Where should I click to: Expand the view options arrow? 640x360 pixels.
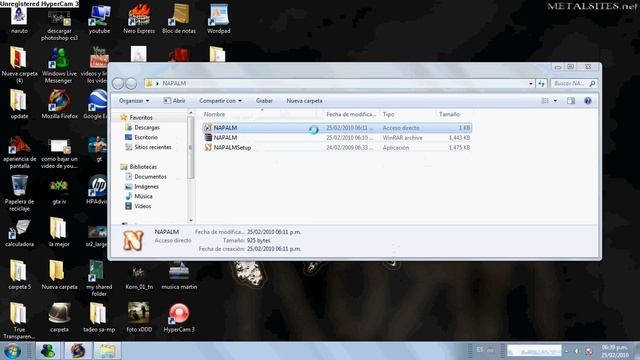[555, 101]
